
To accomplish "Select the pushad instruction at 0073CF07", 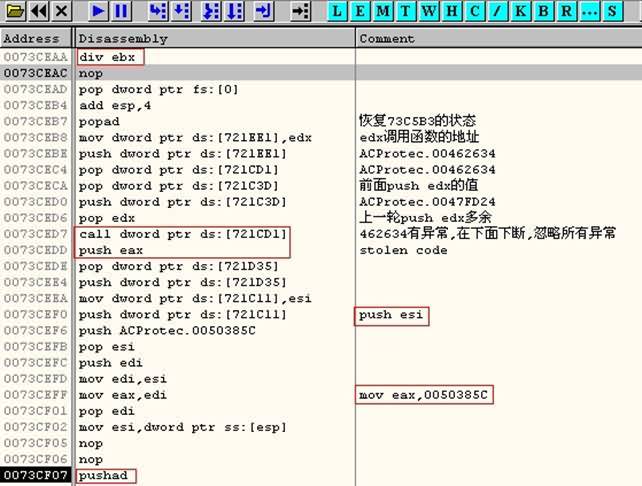I will pyautogui.click(x=103, y=476).
